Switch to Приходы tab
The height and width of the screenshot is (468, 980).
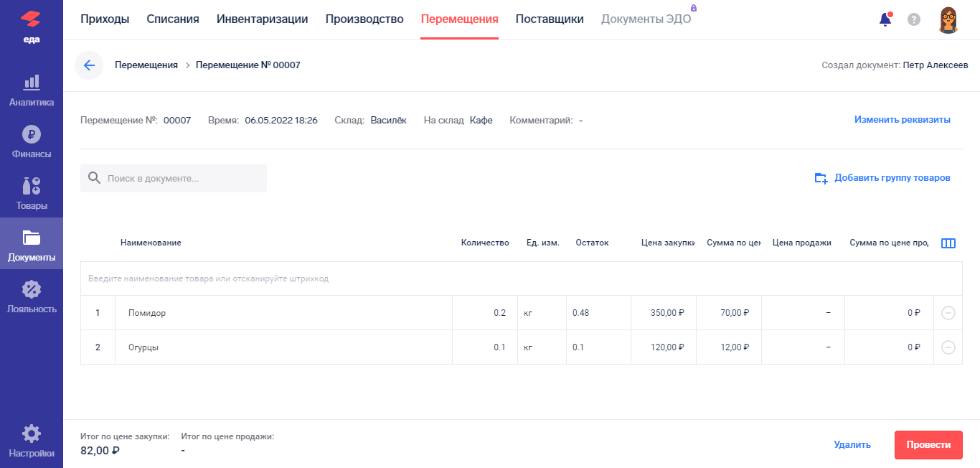(105, 19)
